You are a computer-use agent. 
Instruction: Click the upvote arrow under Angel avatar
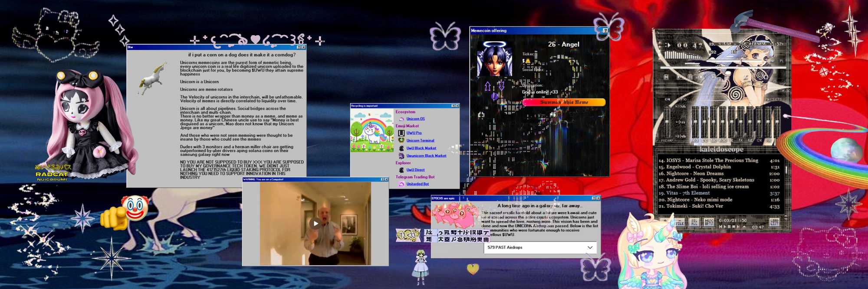click(487, 86)
